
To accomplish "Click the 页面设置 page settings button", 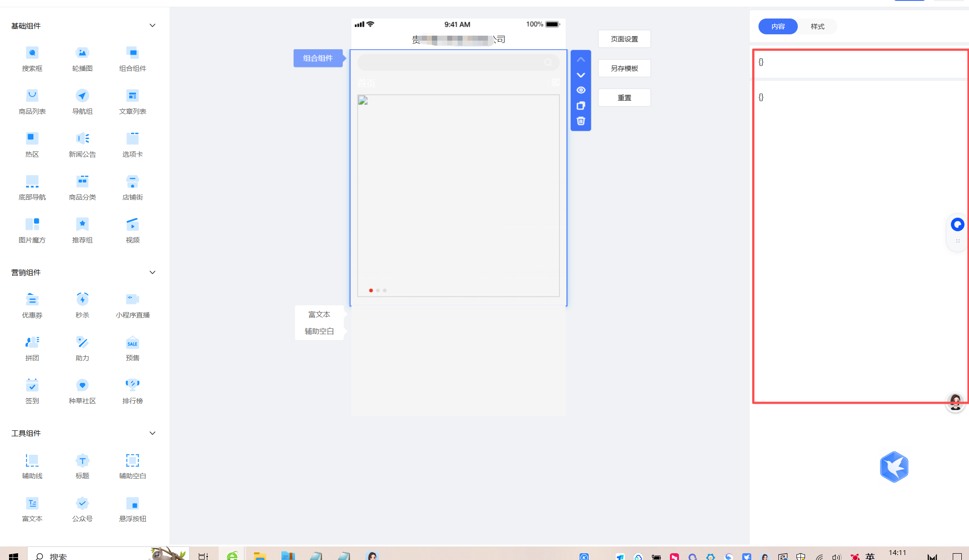I will point(624,39).
